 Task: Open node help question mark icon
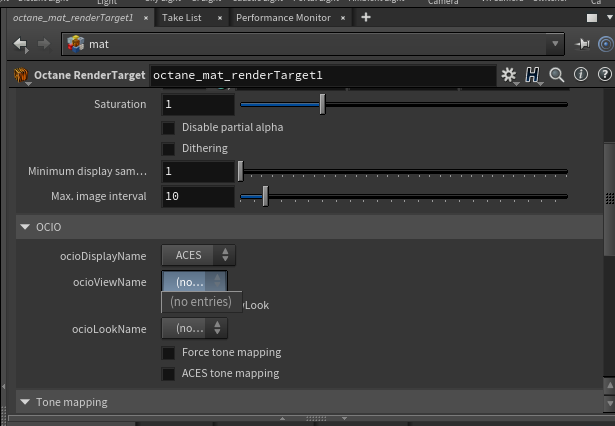pos(605,74)
